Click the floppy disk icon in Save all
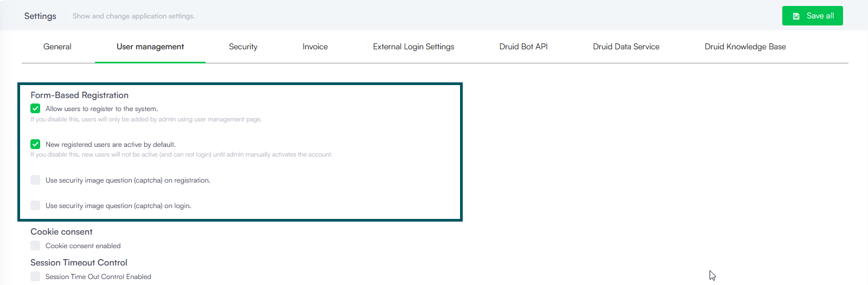The height and width of the screenshot is (285, 868). pyautogui.click(x=796, y=16)
